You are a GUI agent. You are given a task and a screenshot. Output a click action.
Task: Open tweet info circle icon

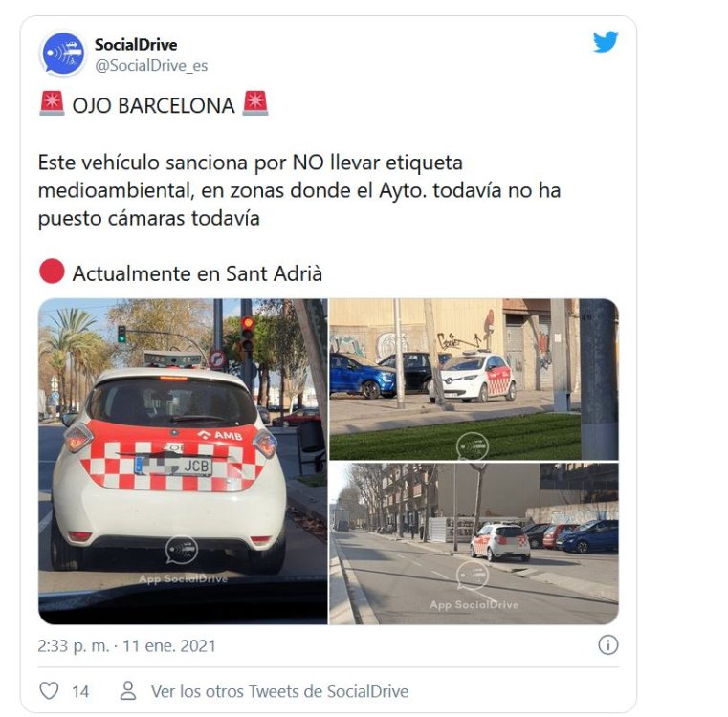click(x=607, y=644)
